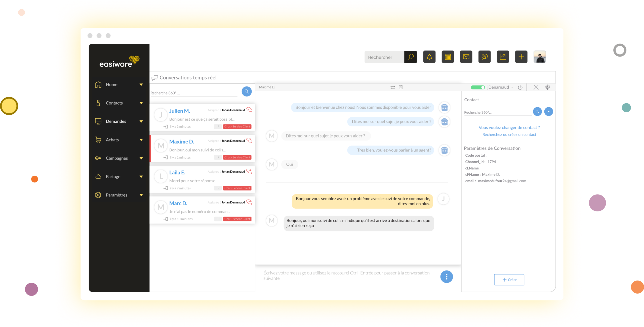
Task: Open the mail envelope icon
Action: click(x=466, y=57)
